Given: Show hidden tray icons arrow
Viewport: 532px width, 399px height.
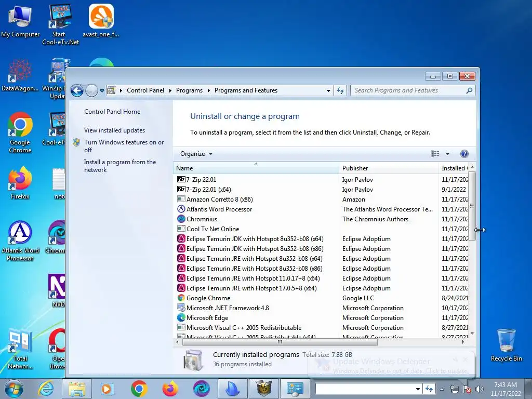Looking at the screenshot, I should 442,389.
